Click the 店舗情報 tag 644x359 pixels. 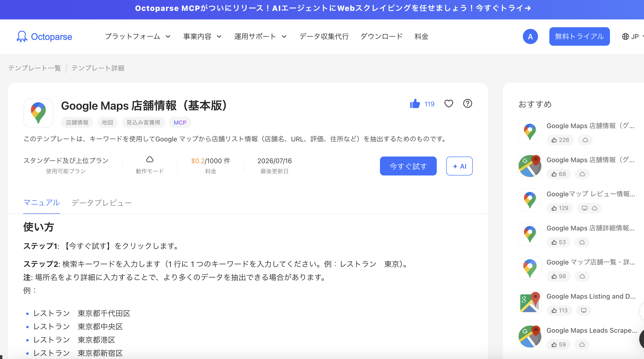(x=77, y=123)
